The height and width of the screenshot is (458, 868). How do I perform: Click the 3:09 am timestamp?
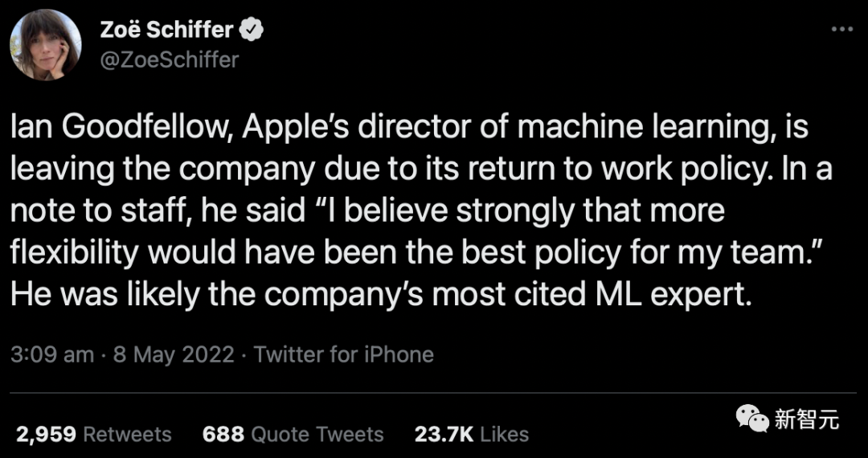(x=52, y=354)
